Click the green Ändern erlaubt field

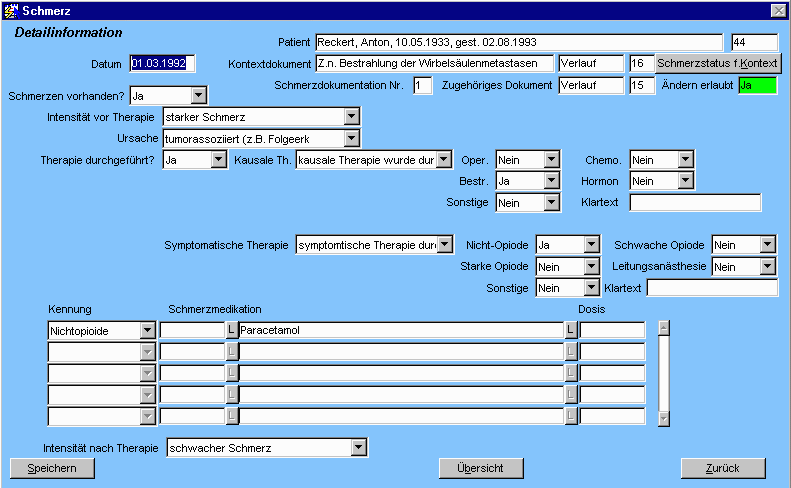coord(757,85)
